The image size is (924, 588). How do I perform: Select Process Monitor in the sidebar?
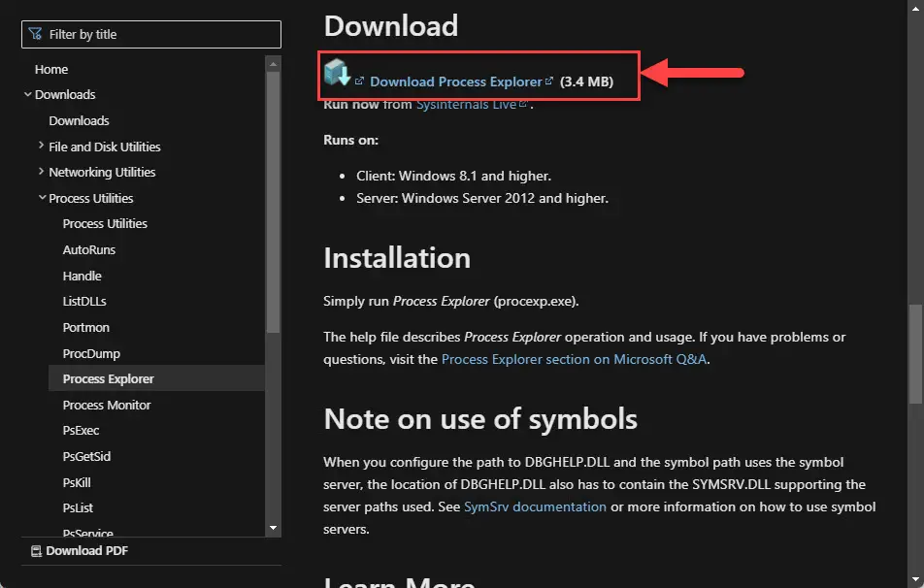pos(106,405)
